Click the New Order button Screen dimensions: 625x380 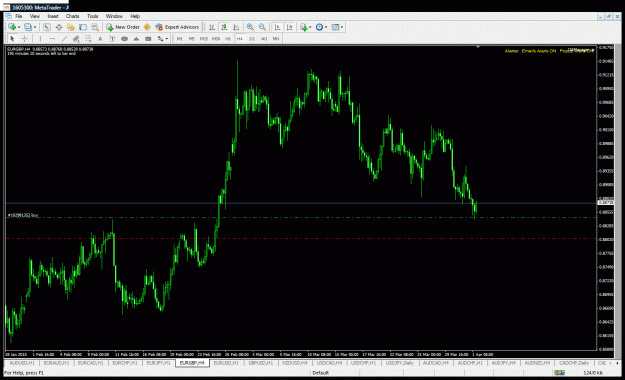point(123,27)
